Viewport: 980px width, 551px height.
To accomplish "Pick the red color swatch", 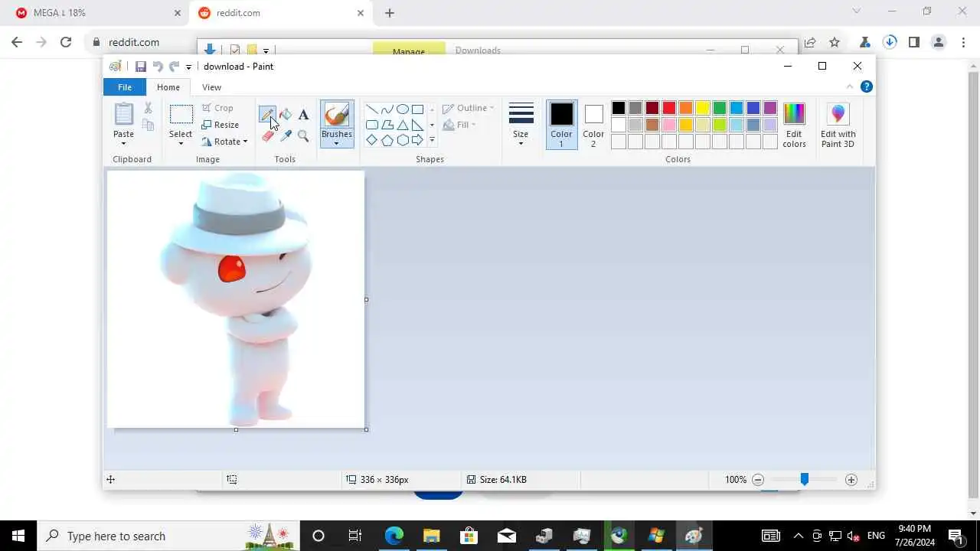I will (669, 108).
